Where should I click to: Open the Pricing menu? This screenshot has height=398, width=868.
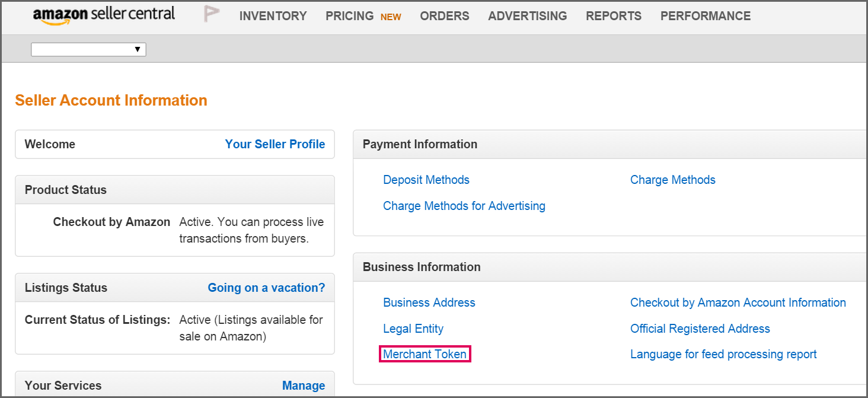(350, 16)
